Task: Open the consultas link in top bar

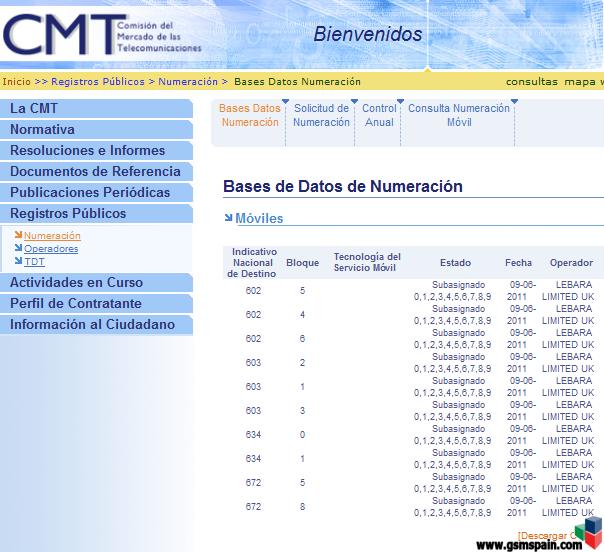Action: tap(532, 82)
